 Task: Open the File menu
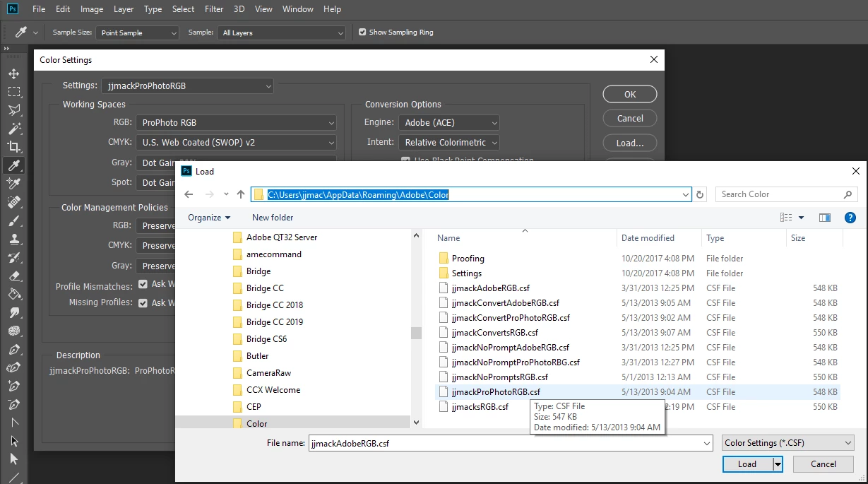click(x=39, y=9)
